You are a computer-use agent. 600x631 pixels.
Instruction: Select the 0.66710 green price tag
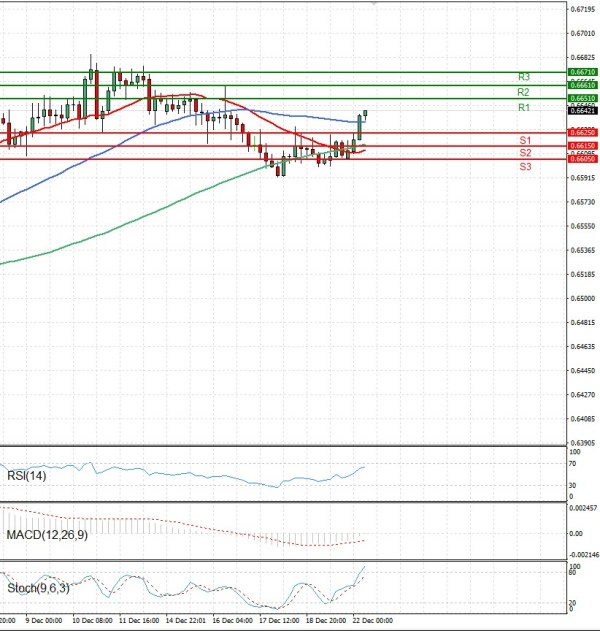tap(582, 73)
